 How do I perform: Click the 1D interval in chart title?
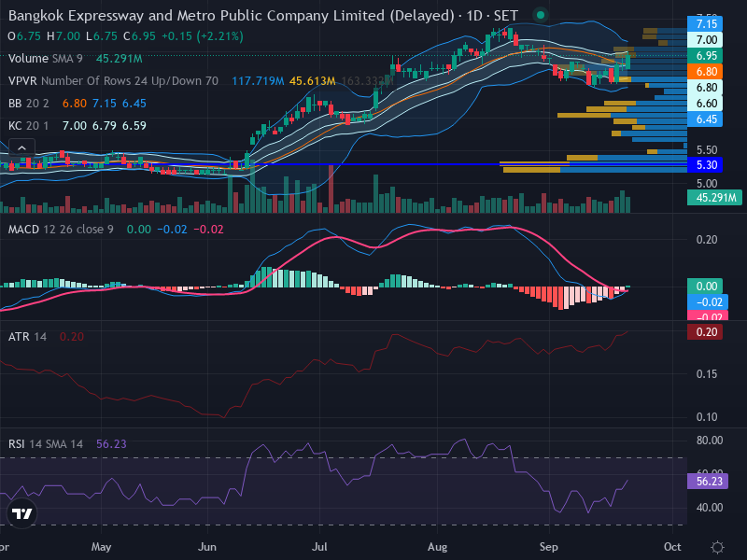pyautogui.click(x=474, y=16)
